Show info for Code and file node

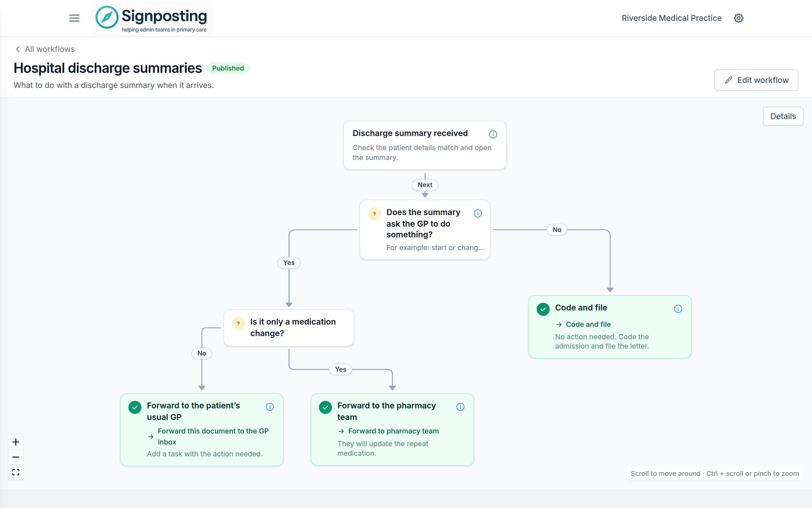tap(678, 309)
